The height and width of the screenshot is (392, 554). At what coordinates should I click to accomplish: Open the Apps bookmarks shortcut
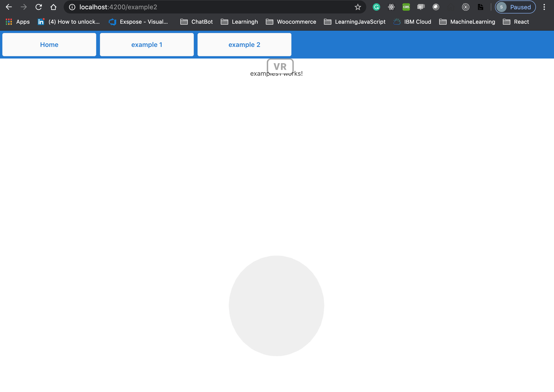click(18, 22)
